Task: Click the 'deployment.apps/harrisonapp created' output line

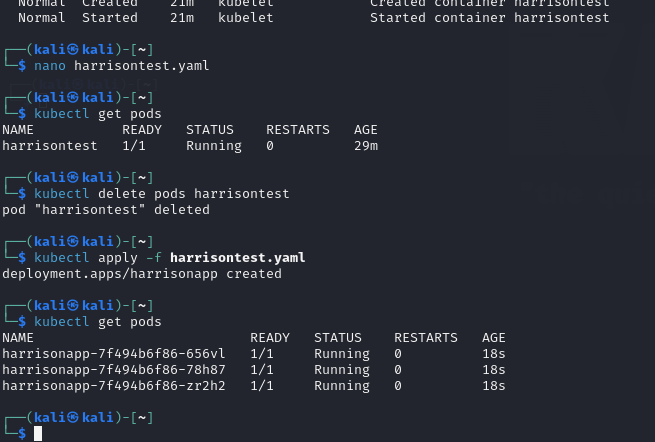Action: 142,274
